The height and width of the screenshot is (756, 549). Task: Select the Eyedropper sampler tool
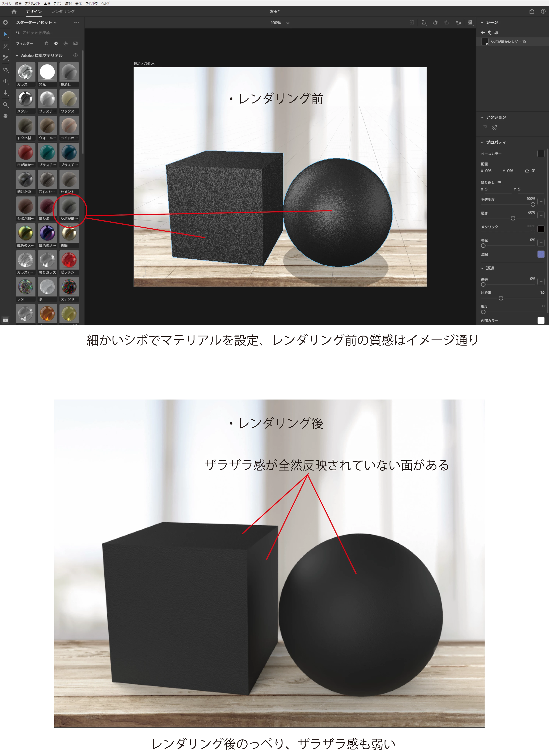point(5,58)
